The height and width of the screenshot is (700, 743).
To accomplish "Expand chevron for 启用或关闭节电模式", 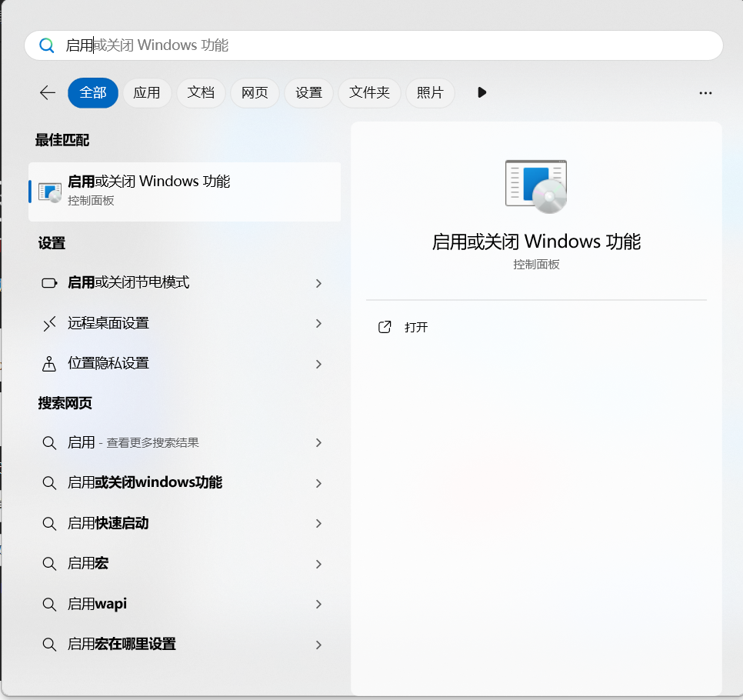I will click(318, 283).
